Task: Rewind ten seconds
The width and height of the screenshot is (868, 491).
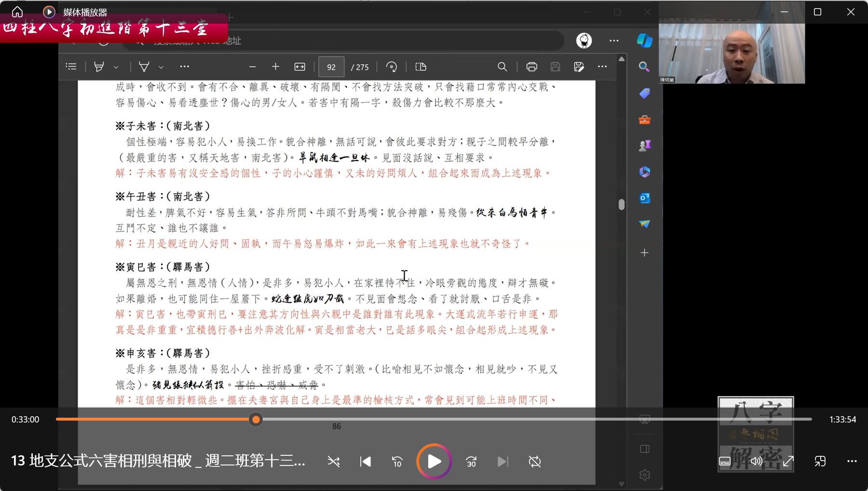Action: [x=397, y=462]
